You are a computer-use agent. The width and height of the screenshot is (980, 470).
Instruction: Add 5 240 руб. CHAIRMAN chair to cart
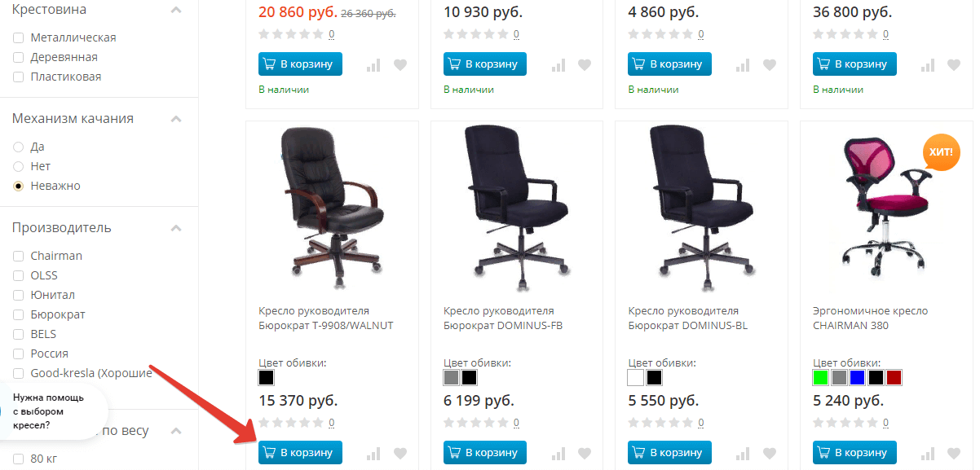click(x=854, y=452)
